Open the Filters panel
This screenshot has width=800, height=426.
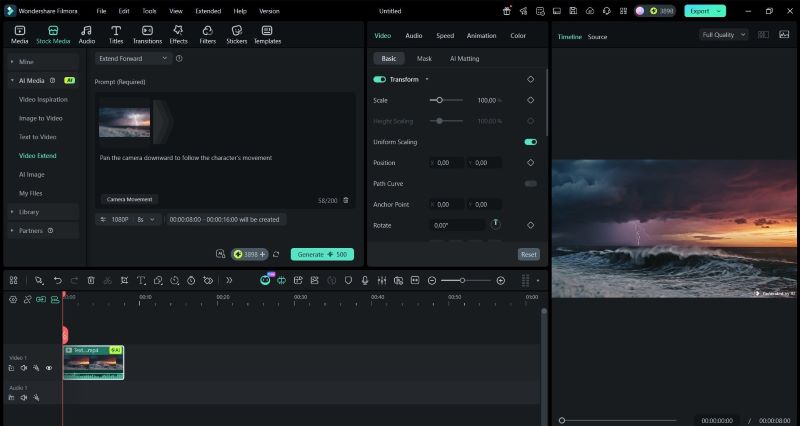208,35
